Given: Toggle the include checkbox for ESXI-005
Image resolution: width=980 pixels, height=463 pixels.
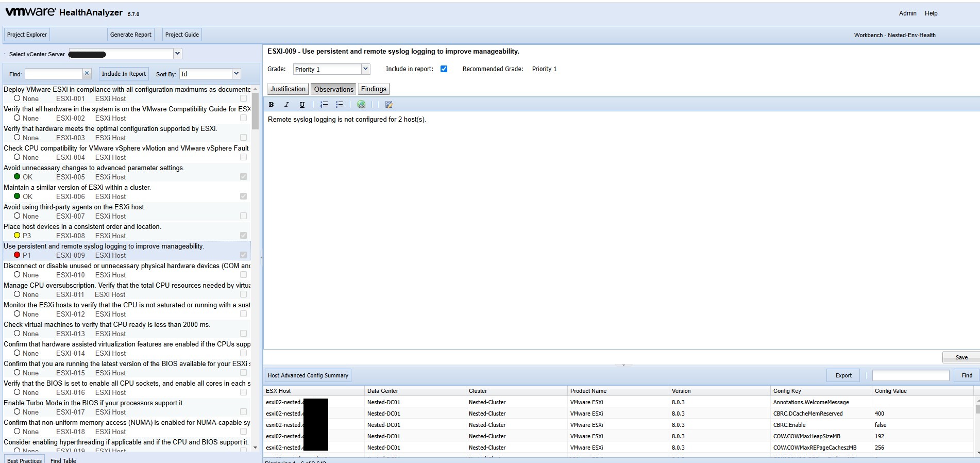Looking at the screenshot, I should pos(243,176).
